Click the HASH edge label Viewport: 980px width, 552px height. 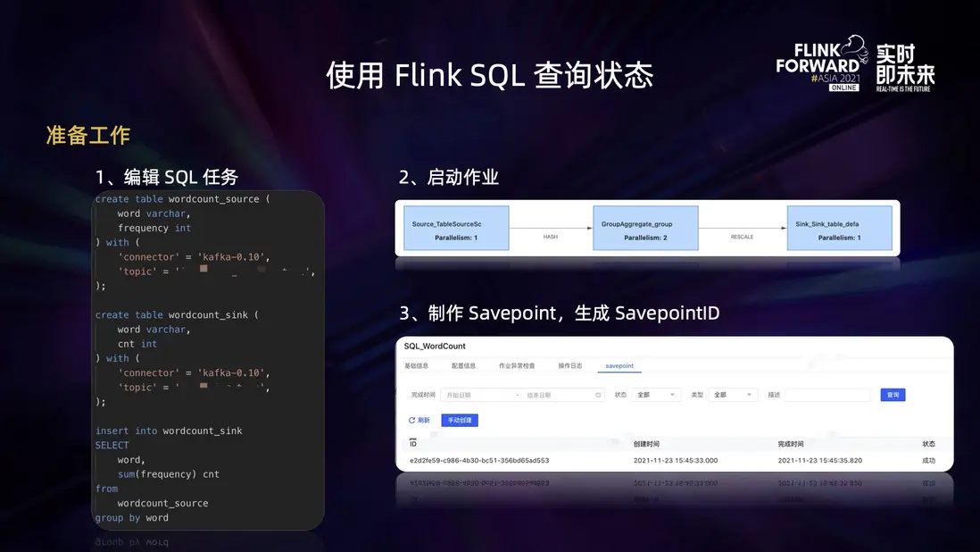click(551, 237)
